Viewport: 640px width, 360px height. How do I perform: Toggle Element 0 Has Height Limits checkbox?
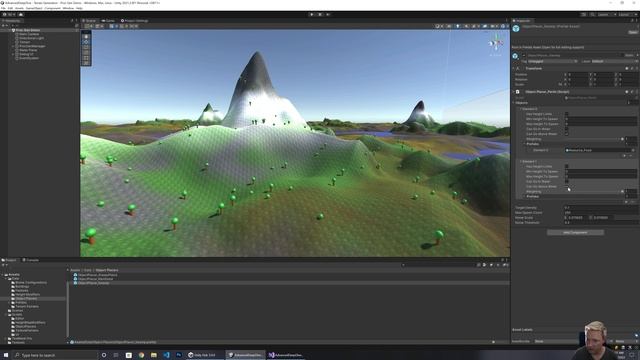[x=567, y=114]
